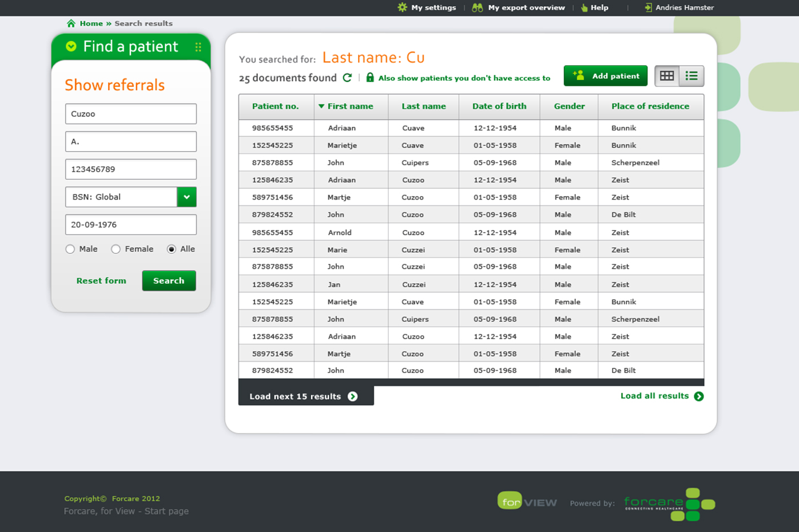The width and height of the screenshot is (799, 532).
Task: Click the gear icon for My settings
Action: pyautogui.click(x=402, y=7)
